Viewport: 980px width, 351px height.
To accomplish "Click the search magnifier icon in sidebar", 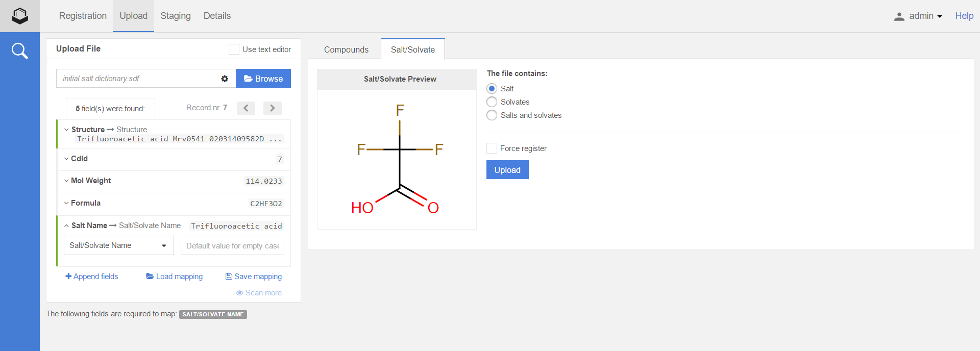I will point(19,51).
